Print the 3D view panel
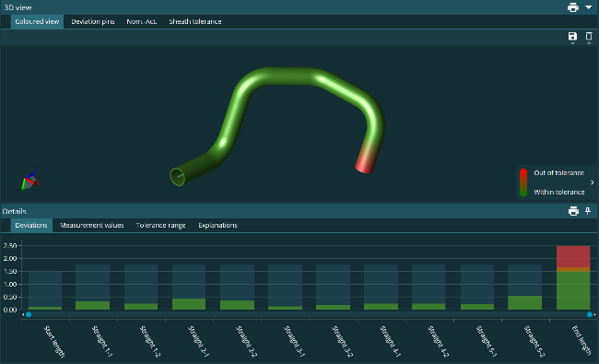The width and height of the screenshot is (599, 364). click(572, 7)
